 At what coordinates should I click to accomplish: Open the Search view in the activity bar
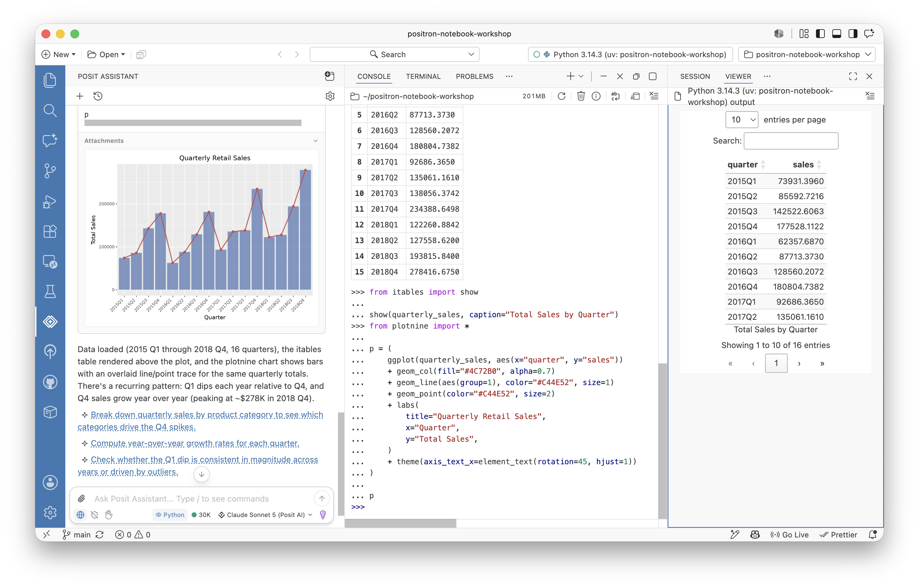[x=50, y=110]
